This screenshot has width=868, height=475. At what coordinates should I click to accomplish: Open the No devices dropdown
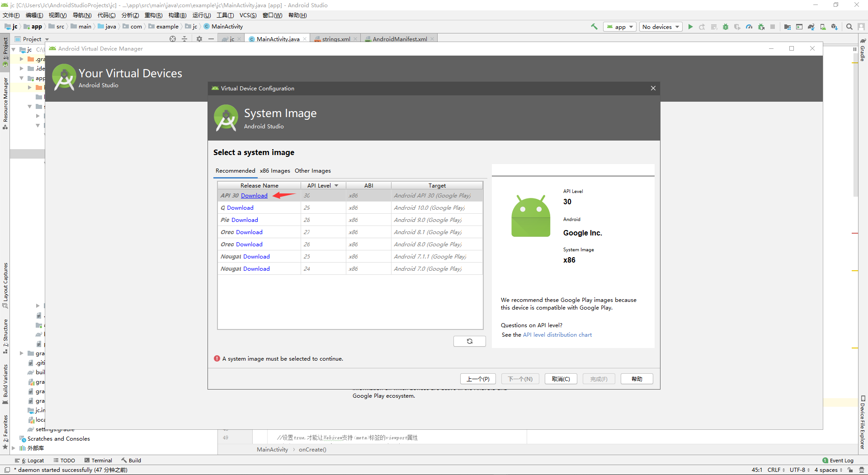click(661, 27)
